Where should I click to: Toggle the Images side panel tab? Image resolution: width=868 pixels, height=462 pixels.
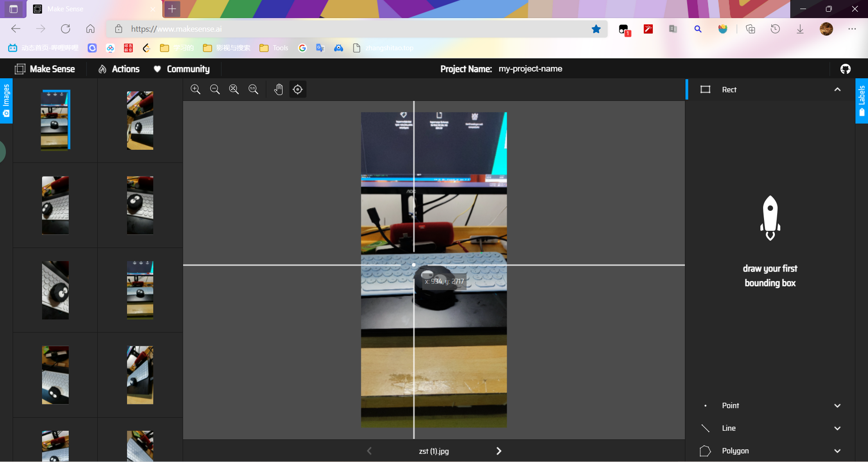click(x=6, y=100)
